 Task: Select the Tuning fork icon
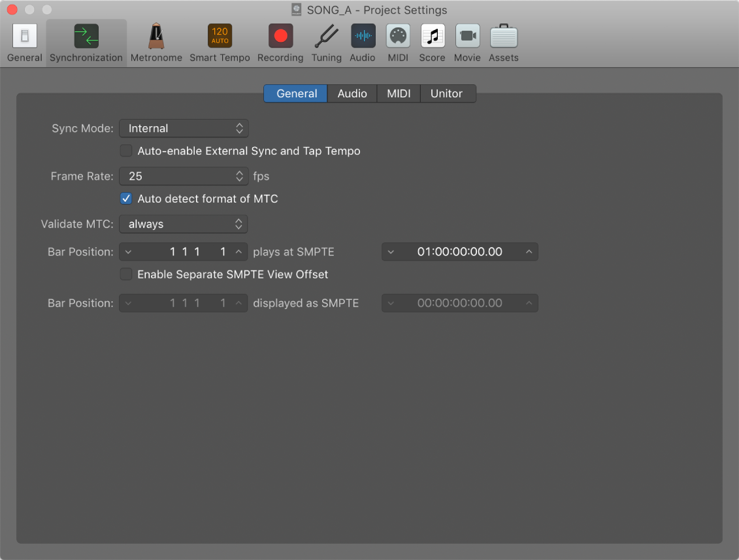[326, 41]
